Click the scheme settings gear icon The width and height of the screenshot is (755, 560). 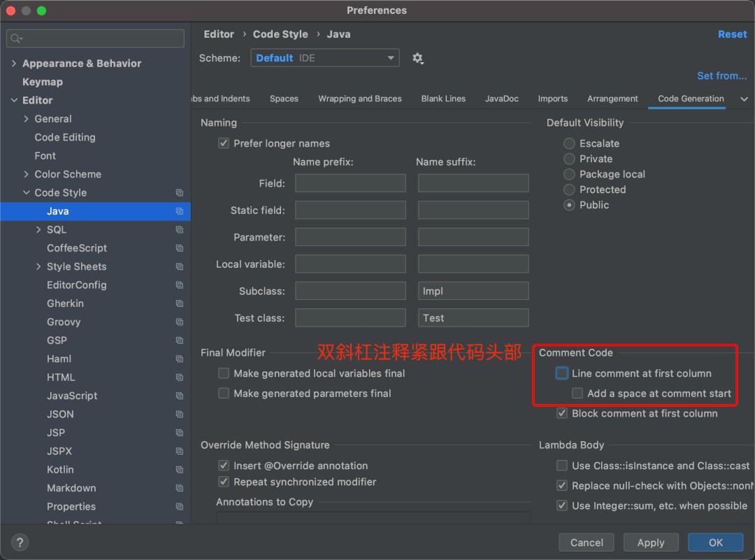[418, 58]
